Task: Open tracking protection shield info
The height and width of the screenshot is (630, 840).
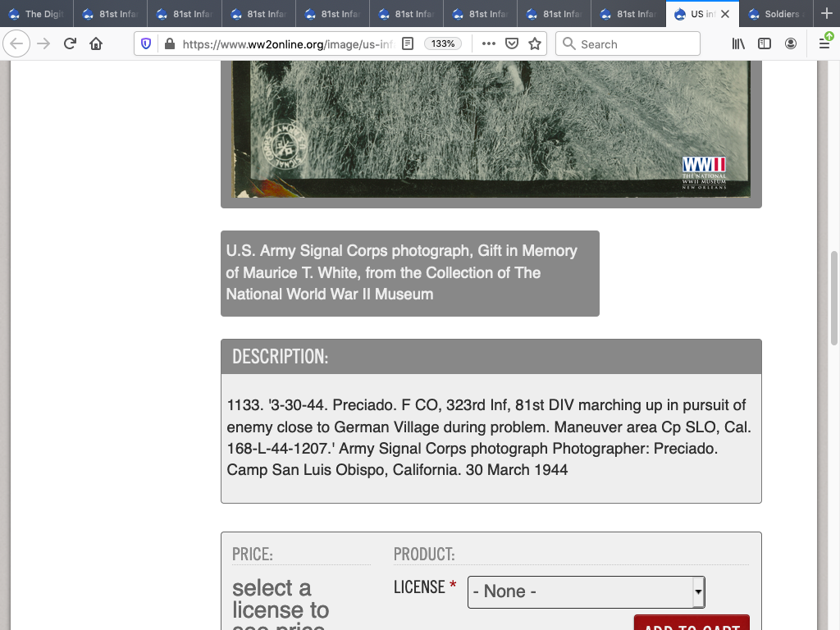Action: 147,44
